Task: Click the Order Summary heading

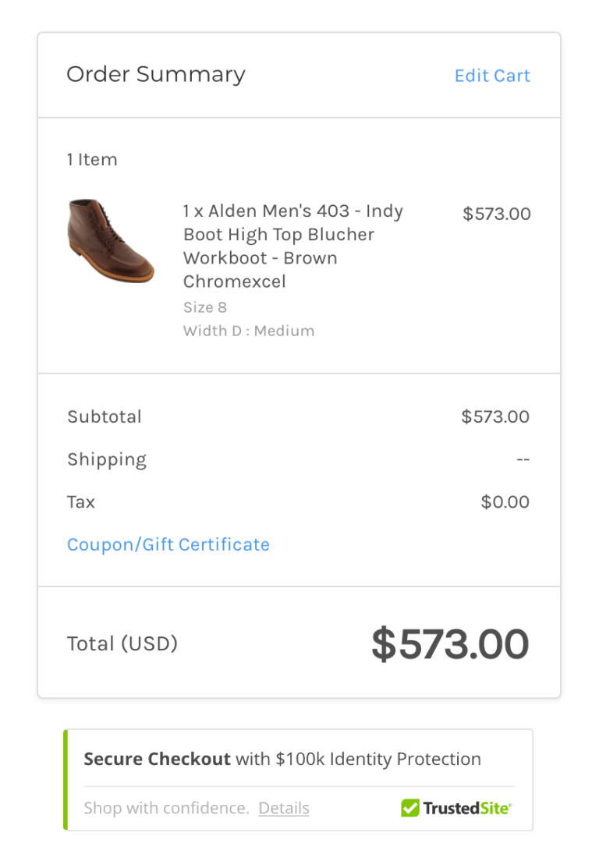Action: [x=156, y=74]
